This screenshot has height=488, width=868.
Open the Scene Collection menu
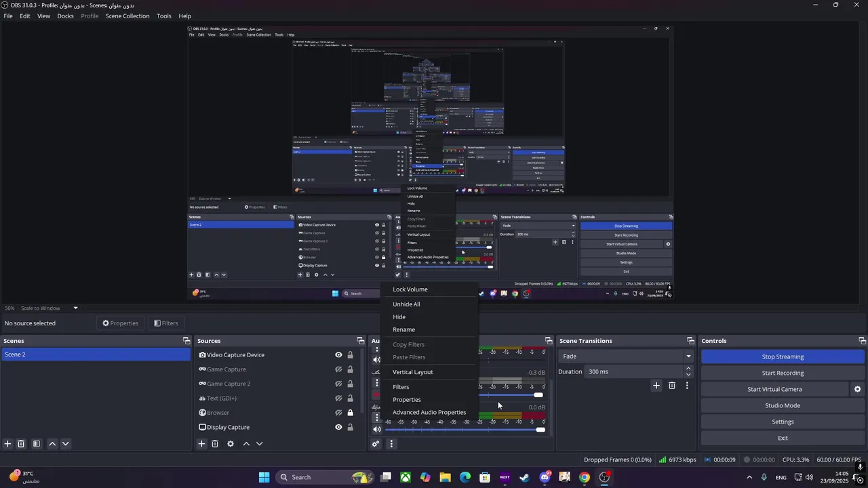pos(127,16)
